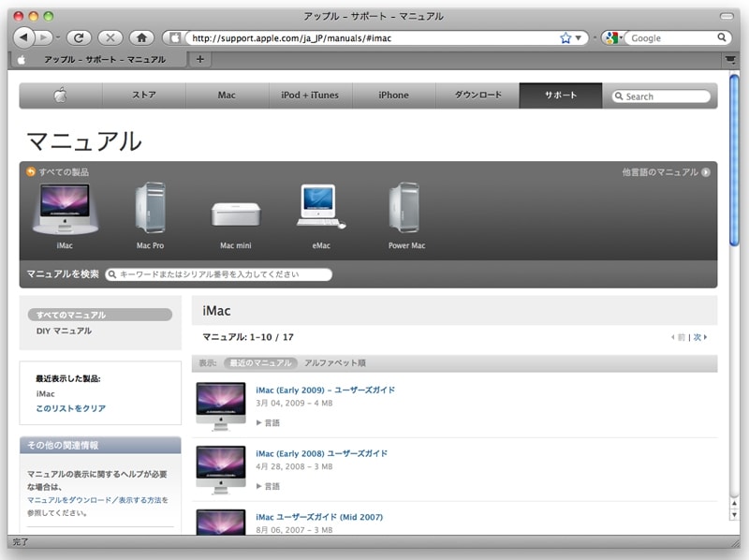
Task: Open iMac (Early 2009) ユーザーズガイド link
Action: coord(325,390)
